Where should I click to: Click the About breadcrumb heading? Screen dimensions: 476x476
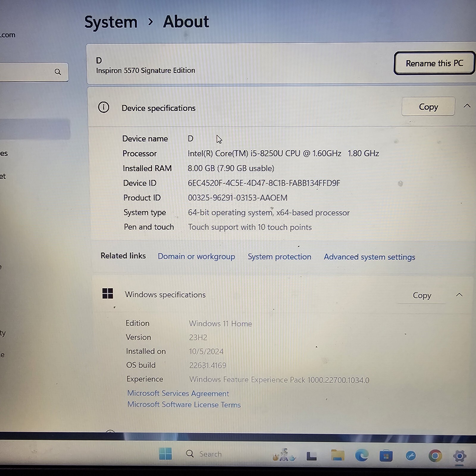pyautogui.click(x=186, y=22)
